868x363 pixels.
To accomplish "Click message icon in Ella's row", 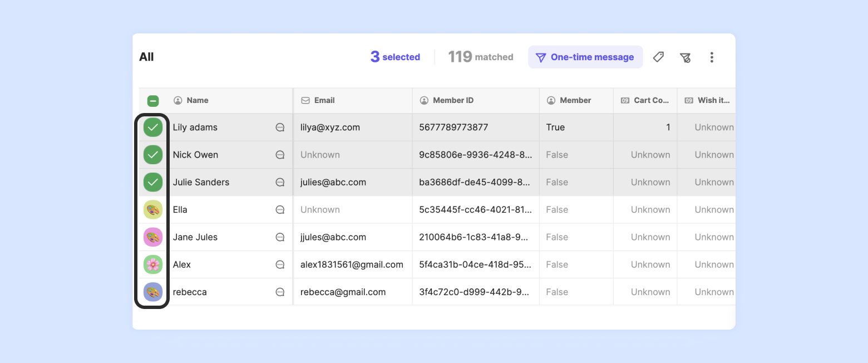I will point(280,210).
